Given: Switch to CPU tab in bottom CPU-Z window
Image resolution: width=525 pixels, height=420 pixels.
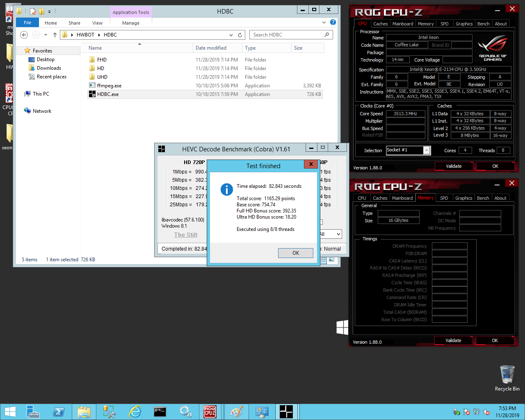Looking at the screenshot, I should click(362, 198).
